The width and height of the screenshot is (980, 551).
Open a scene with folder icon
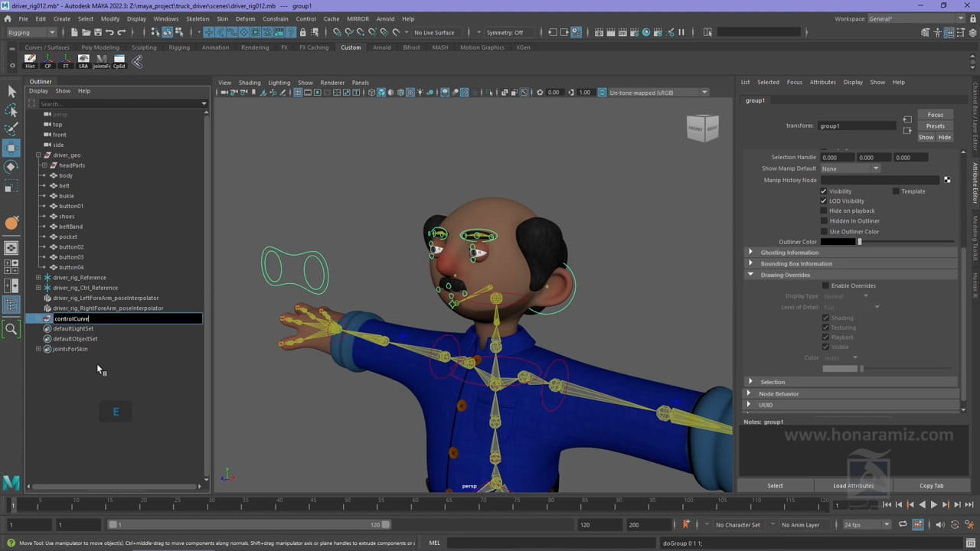coord(86,32)
